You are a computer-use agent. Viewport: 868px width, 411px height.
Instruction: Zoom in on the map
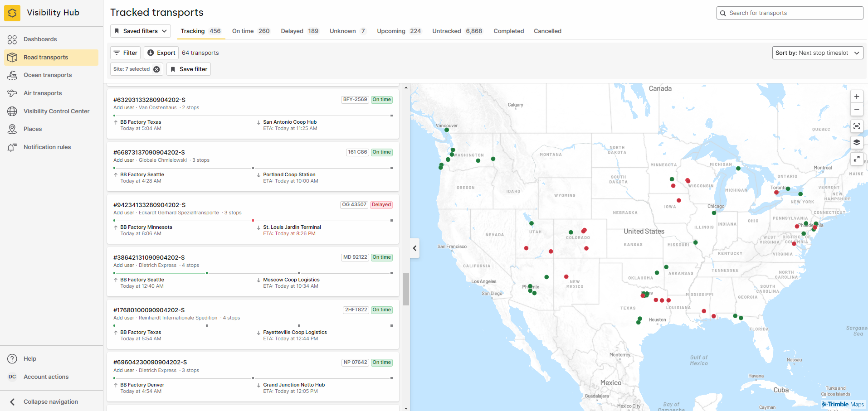[x=856, y=97]
